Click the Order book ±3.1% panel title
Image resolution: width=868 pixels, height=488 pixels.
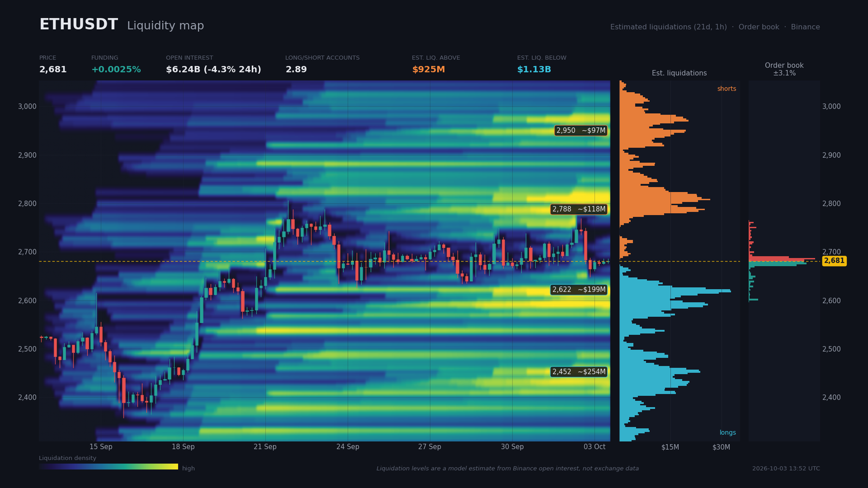click(x=784, y=69)
